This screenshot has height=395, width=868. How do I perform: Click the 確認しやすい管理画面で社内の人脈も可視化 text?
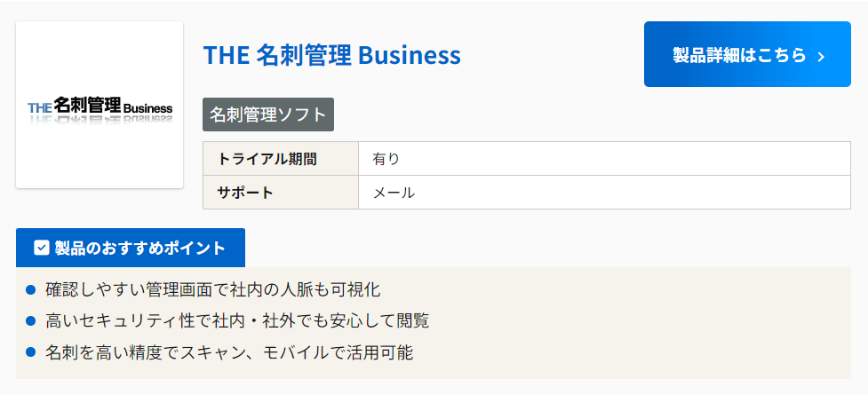(212, 289)
